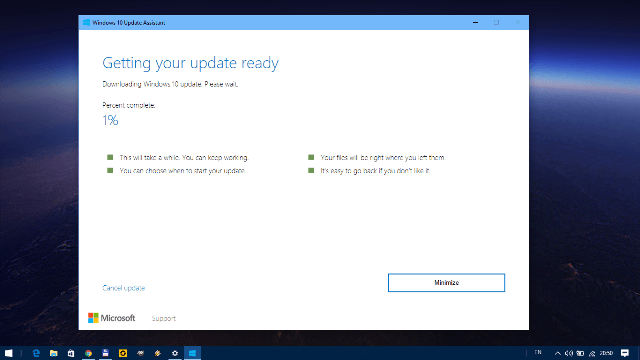Screen dimensions: 640x360
Task: Open the floppy disk app in the taskbar
Action: 105,353
